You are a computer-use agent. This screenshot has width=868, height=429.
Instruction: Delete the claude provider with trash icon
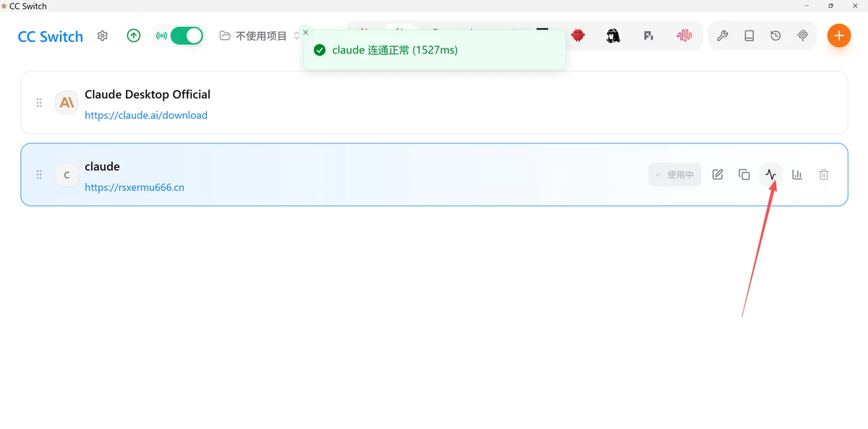[x=823, y=174]
